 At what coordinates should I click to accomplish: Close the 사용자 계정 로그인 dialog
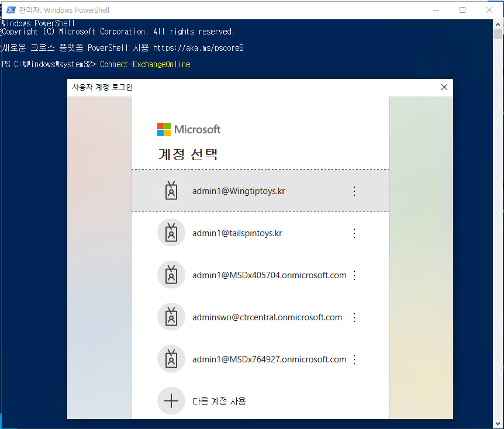click(x=444, y=87)
